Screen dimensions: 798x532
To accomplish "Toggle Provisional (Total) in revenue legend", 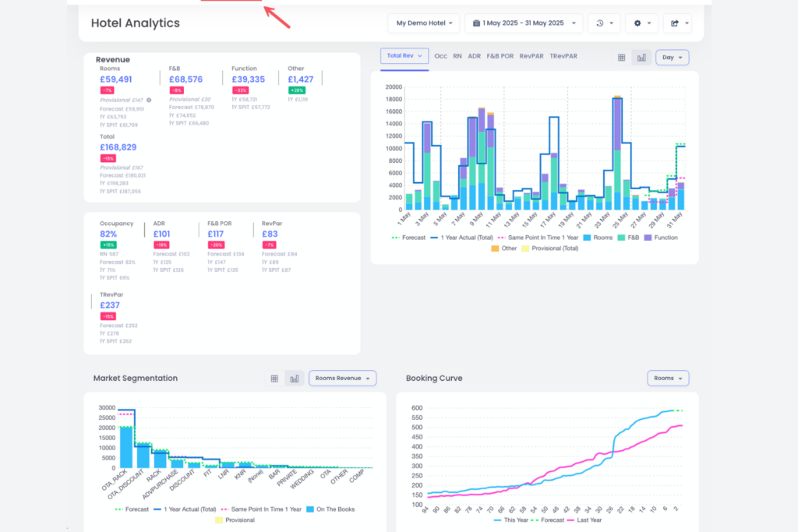I will pos(550,248).
